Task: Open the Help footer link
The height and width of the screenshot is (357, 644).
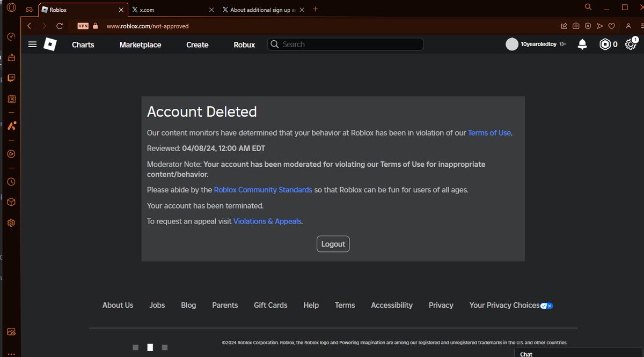Action: tap(311, 305)
